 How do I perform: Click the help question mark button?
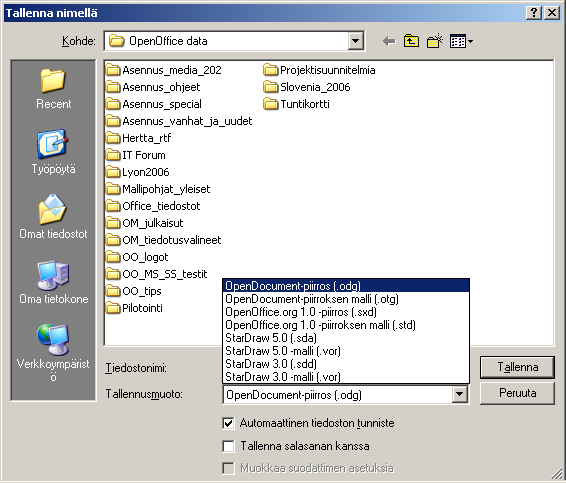coord(534,13)
